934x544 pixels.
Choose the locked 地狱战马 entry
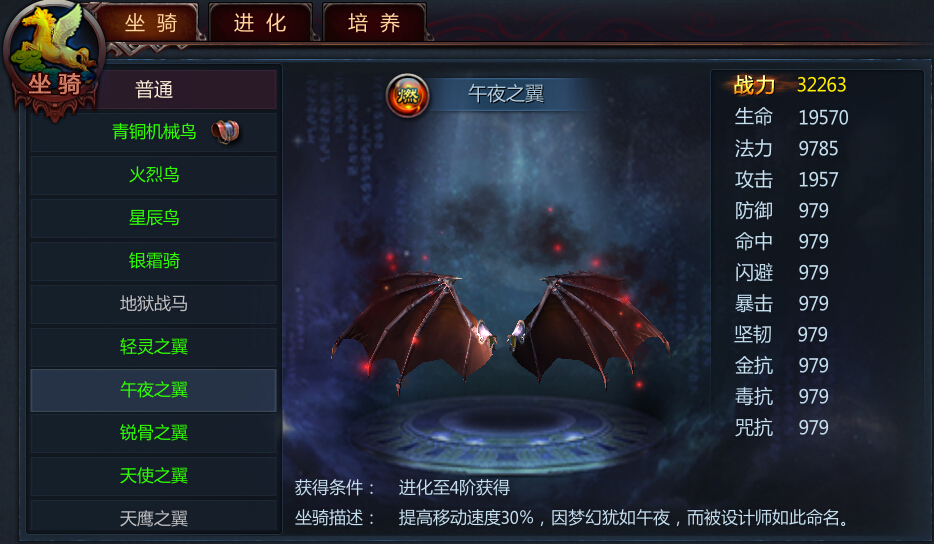[x=154, y=303]
